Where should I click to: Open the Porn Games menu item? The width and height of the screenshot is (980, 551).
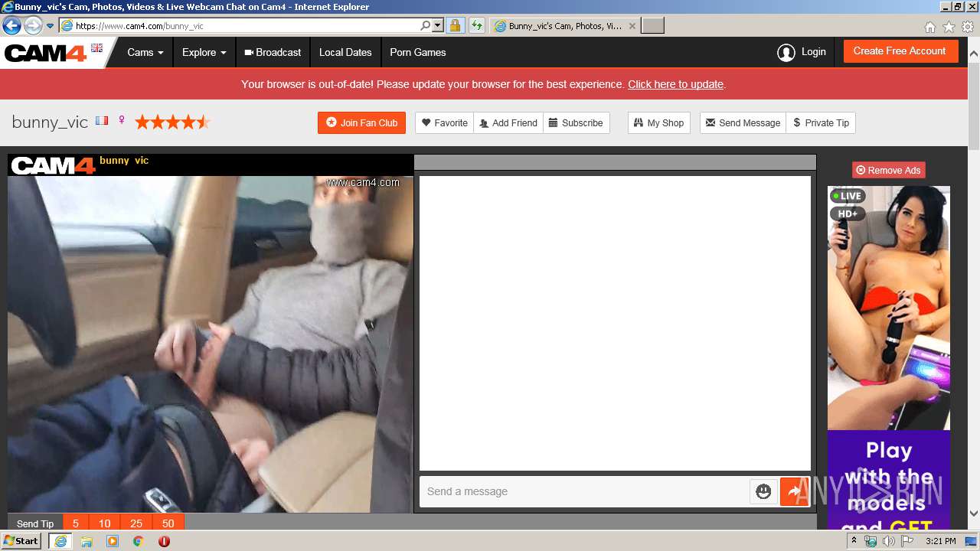(x=418, y=53)
